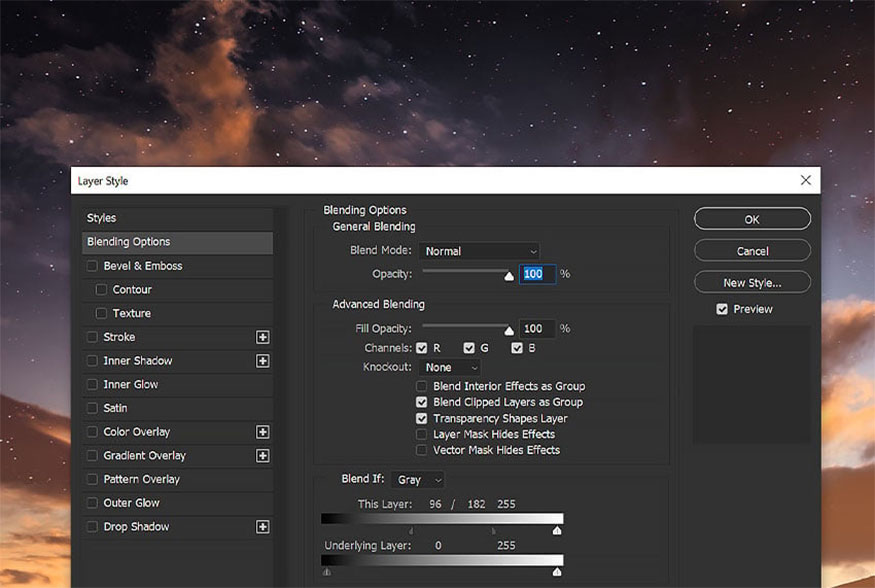Add another Drop Shadow with plus icon
The width and height of the screenshot is (875, 588).
click(262, 527)
